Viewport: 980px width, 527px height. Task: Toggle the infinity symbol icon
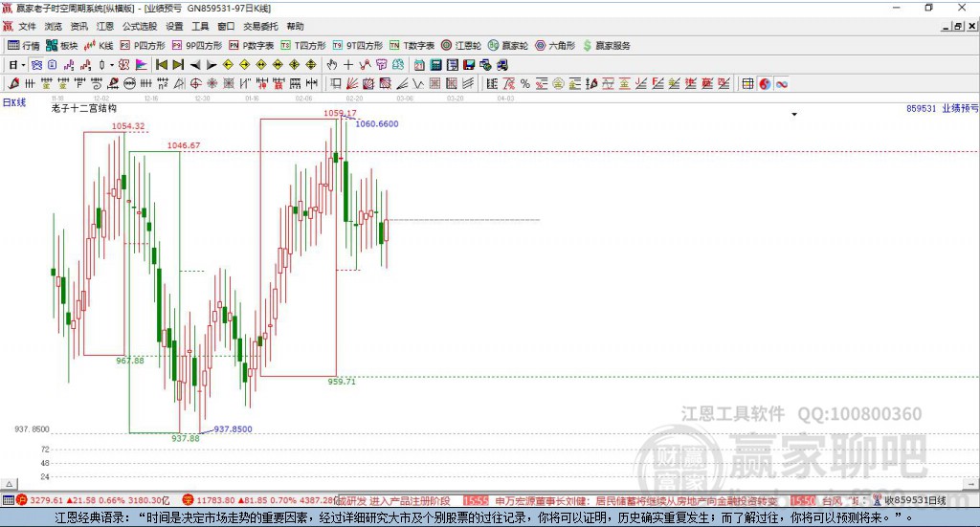coord(782,83)
